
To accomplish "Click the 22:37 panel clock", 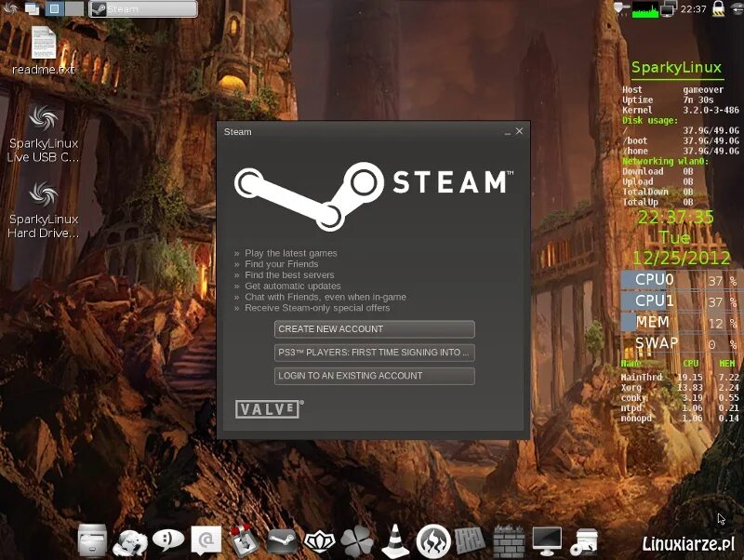I will 693,9.
